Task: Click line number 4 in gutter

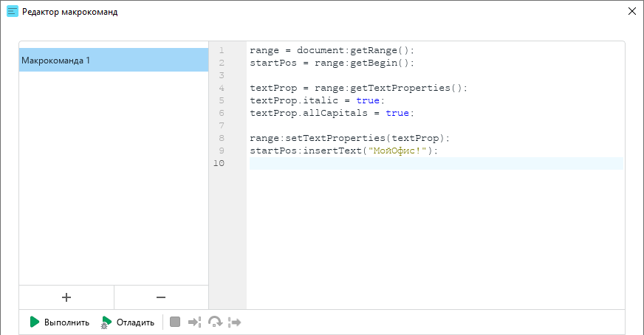Action: click(x=222, y=88)
